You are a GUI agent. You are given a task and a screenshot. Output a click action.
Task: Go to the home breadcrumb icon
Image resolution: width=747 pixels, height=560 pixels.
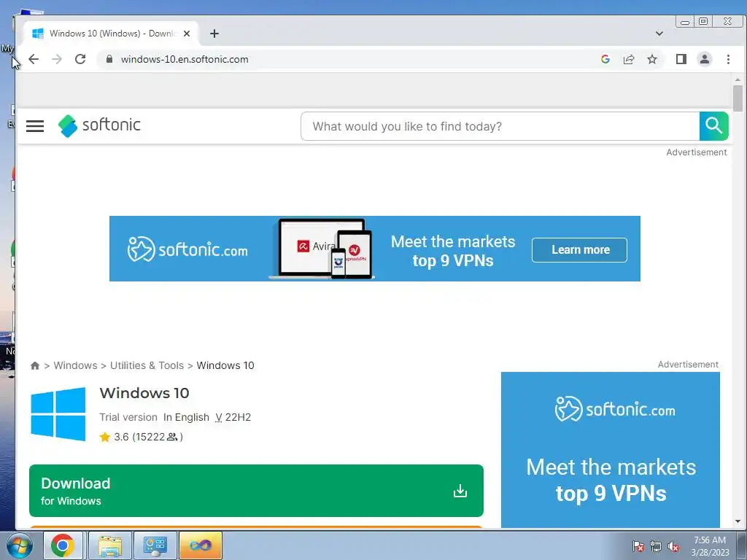click(x=35, y=366)
